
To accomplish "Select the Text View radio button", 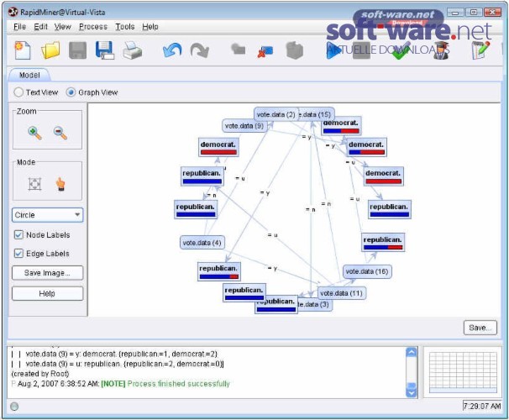I will (x=18, y=92).
